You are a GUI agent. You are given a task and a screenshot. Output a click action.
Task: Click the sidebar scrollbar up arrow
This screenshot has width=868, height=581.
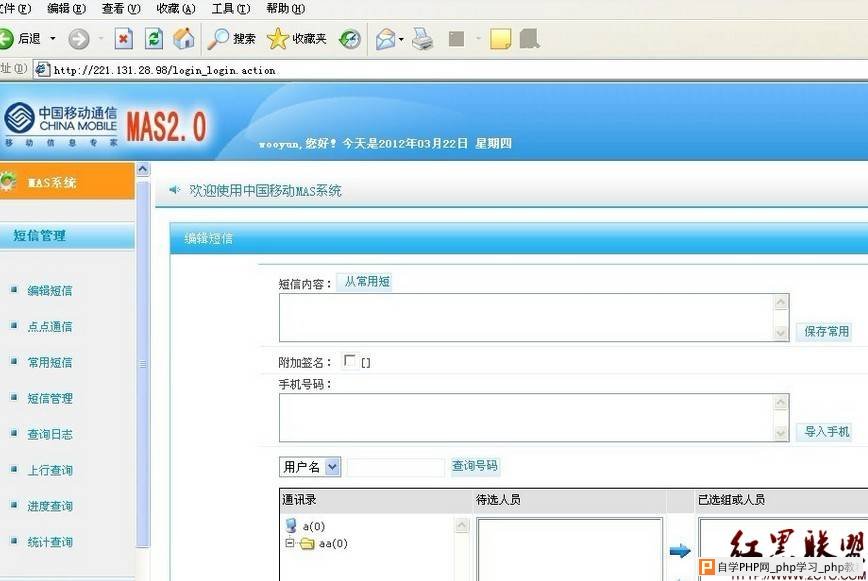143,169
